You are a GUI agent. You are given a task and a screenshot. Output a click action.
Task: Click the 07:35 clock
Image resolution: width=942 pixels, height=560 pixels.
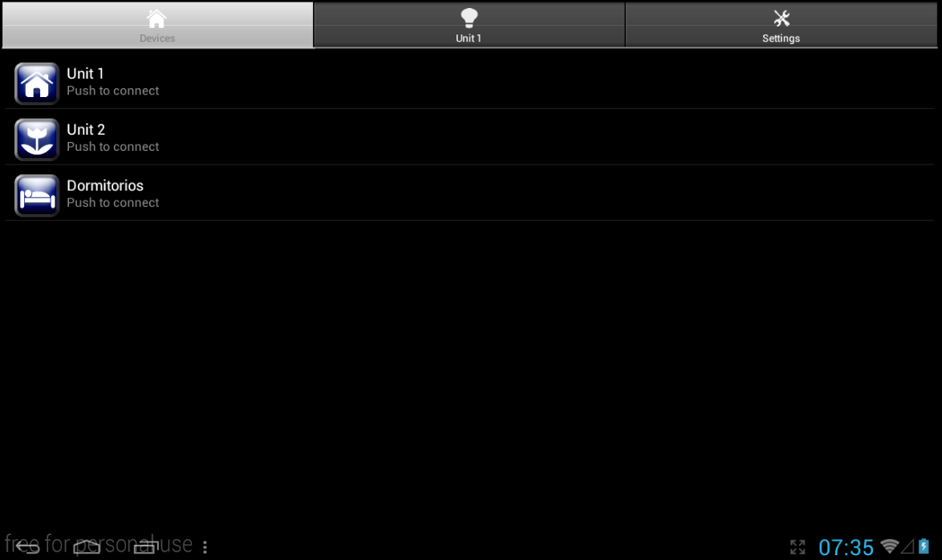pos(846,547)
